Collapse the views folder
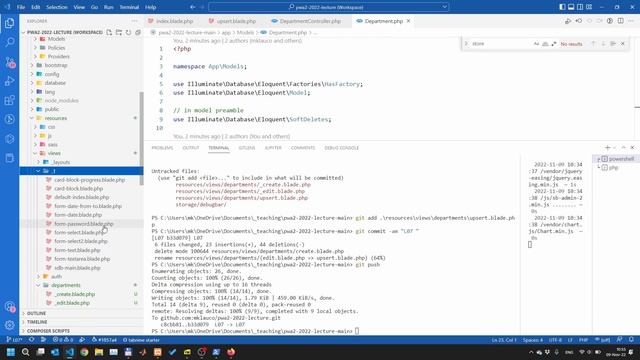Viewport: 640px width, 360px height. click(x=54, y=153)
